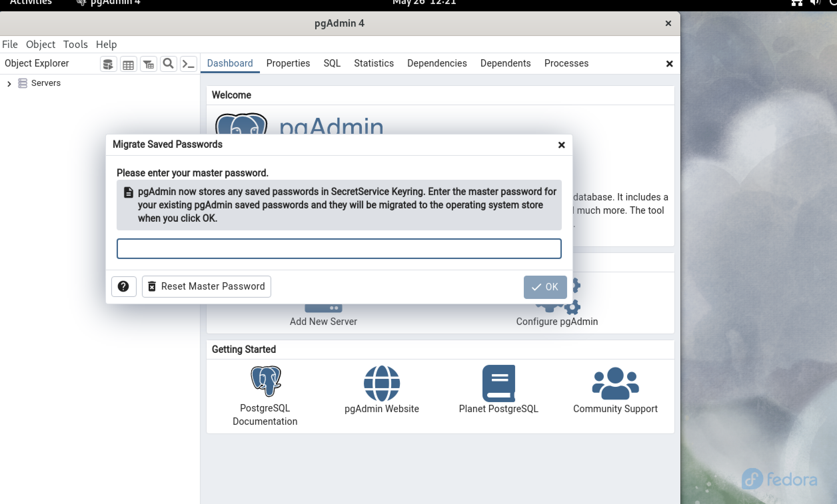Open the Filtered Rows tool icon
The width and height of the screenshot is (837, 504).
(x=148, y=64)
